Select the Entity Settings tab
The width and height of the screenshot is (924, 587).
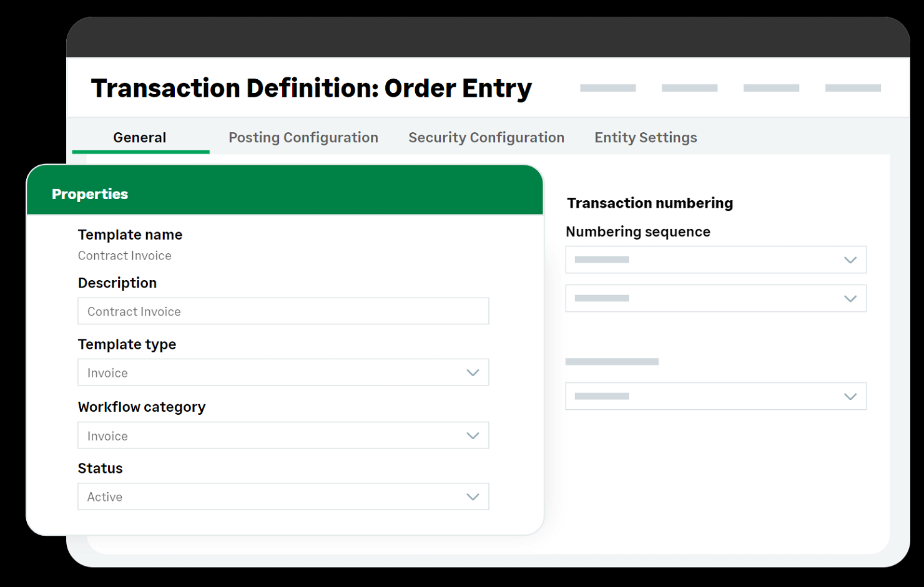pyautogui.click(x=646, y=137)
